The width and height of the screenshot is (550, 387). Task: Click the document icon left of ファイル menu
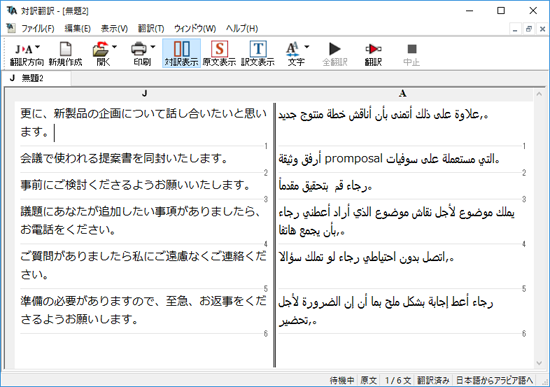(x=11, y=28)
